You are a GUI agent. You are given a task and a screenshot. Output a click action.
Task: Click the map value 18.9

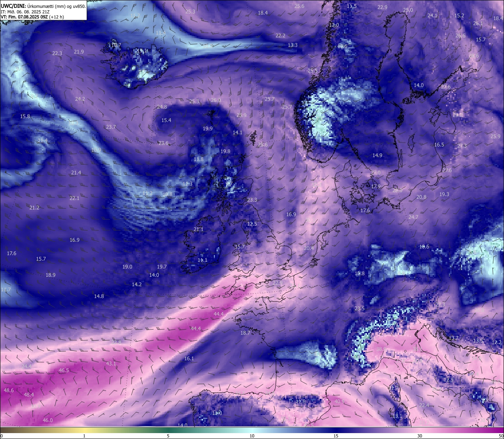click(x=50, y=275)
